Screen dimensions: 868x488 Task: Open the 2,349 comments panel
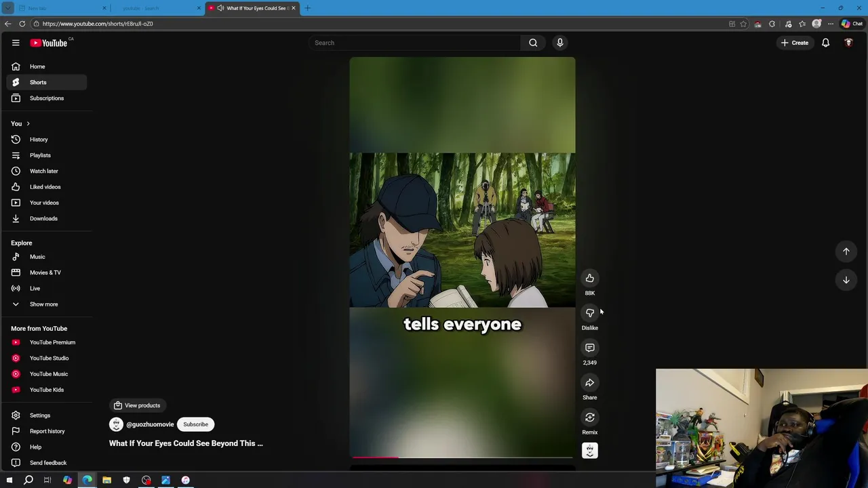click(x=590, y=348)
